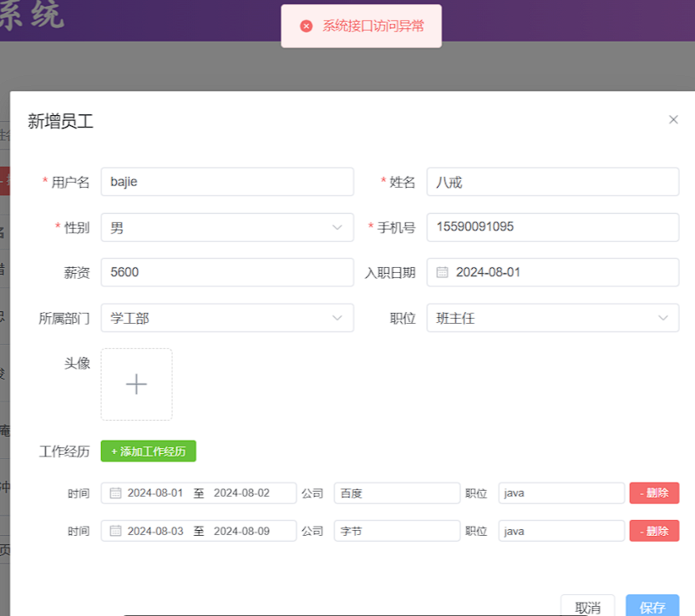The height and width of the screenshot is (616, 695).
Task: Click the 公司 field containing 百度
Action: 397,493
